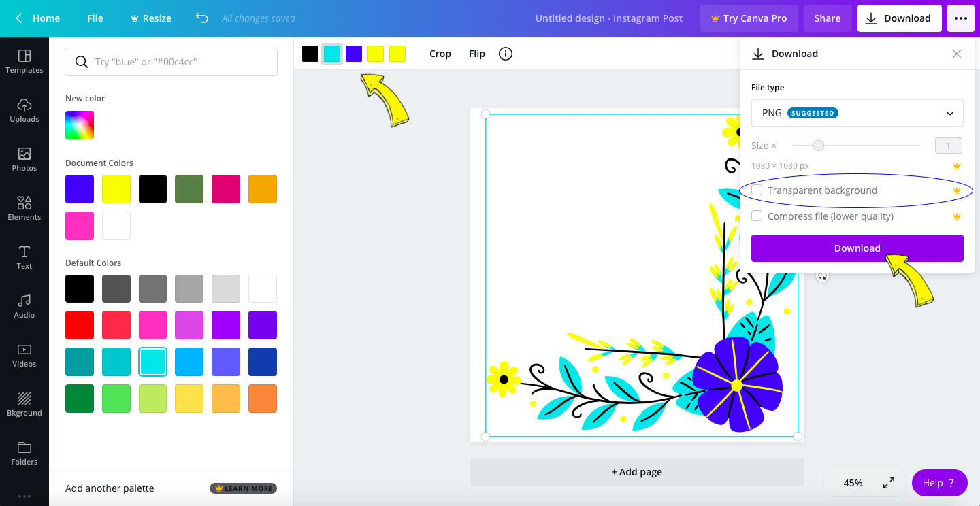Open the rainbow New color picker
The height and width of the screenshot is (506, 980).
point(80,125)
